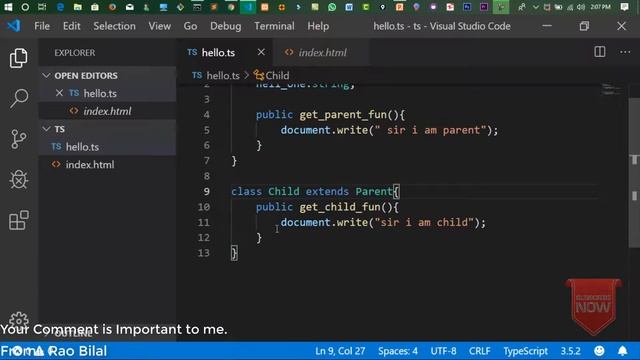Click the clock in the Windows system tray
The height and width of the screenshot is (360, 640).
(600, 7)
